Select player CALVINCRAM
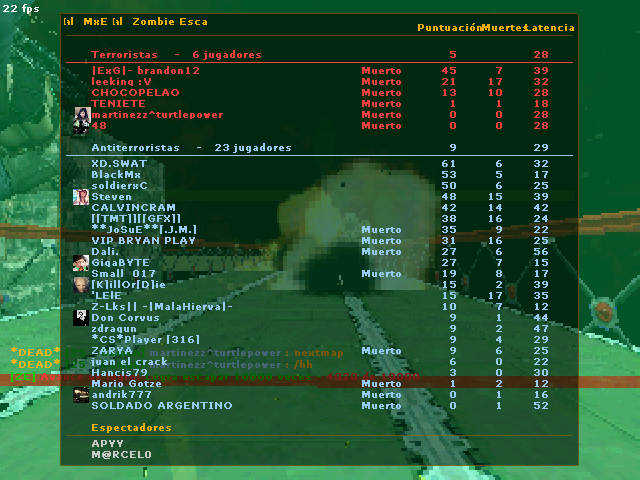The height and width of the screenshot is (480, 640). click(x=133, y=208)
